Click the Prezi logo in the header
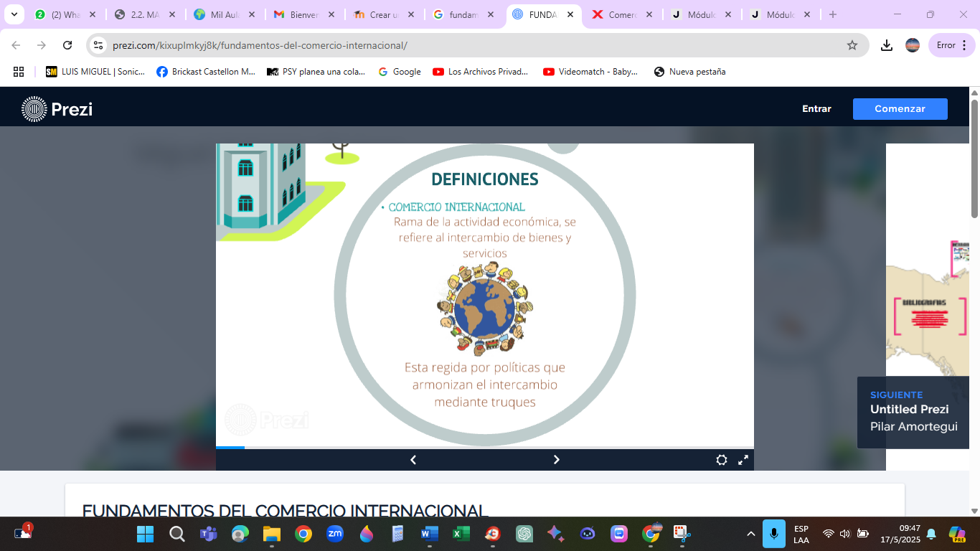 pyautogui.click(x=57, y=109)
